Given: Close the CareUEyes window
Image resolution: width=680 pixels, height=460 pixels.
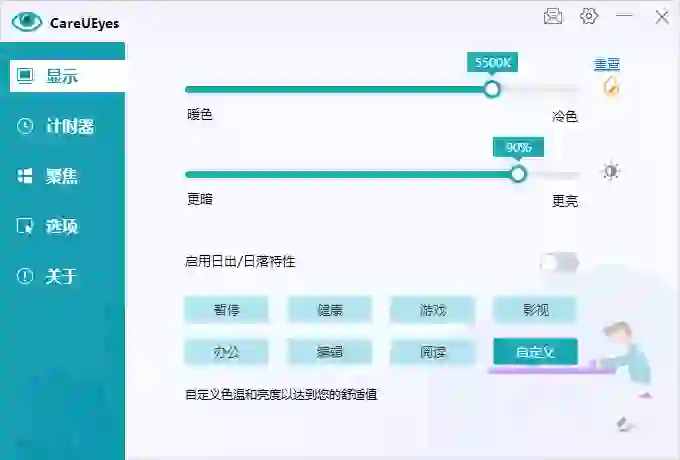Looking at the screenshot, I should pyautogui.click(x=662, y=17).
